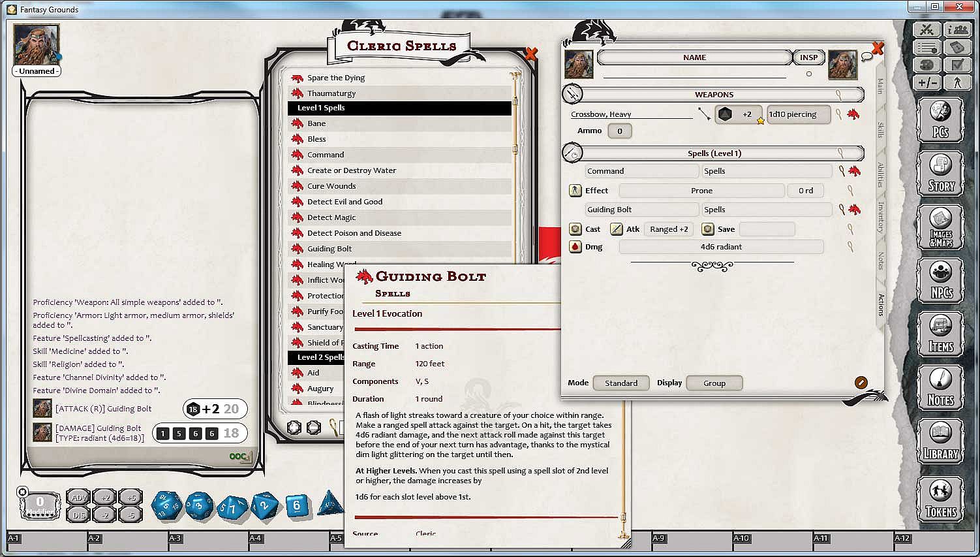The width and height of the screenshot is (980, 557).
Task: Expand details for the Guiding Bolt power
Action: [842, 210]
